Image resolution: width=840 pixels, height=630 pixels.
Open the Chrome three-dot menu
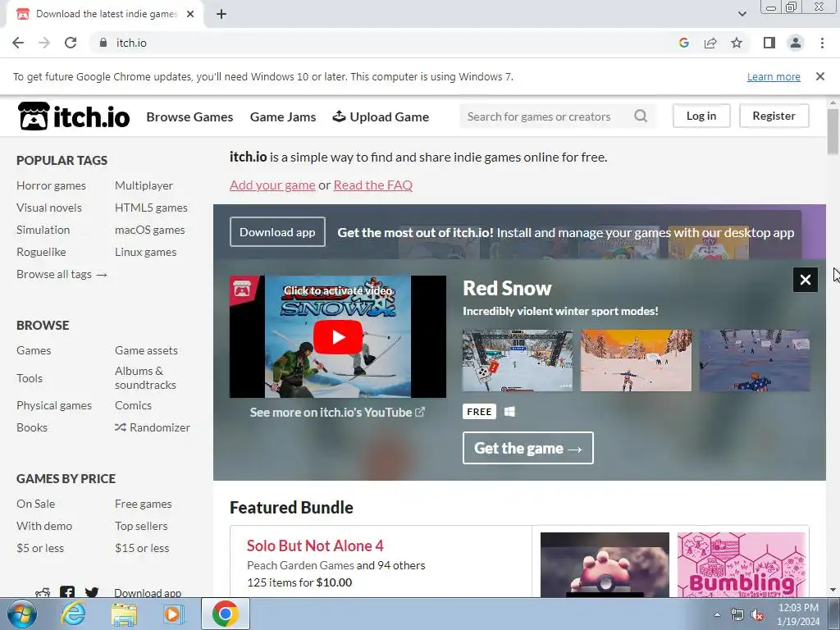[822, 43]
